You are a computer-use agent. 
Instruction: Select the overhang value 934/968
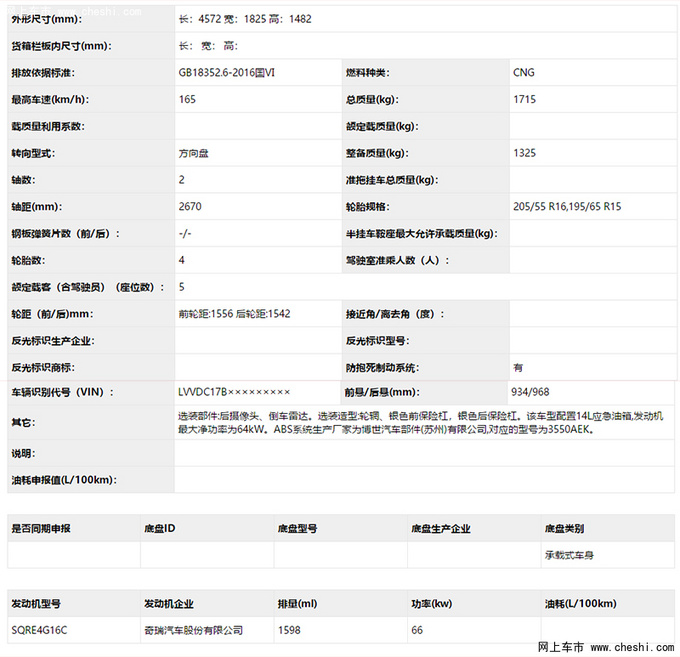point(530,392)
